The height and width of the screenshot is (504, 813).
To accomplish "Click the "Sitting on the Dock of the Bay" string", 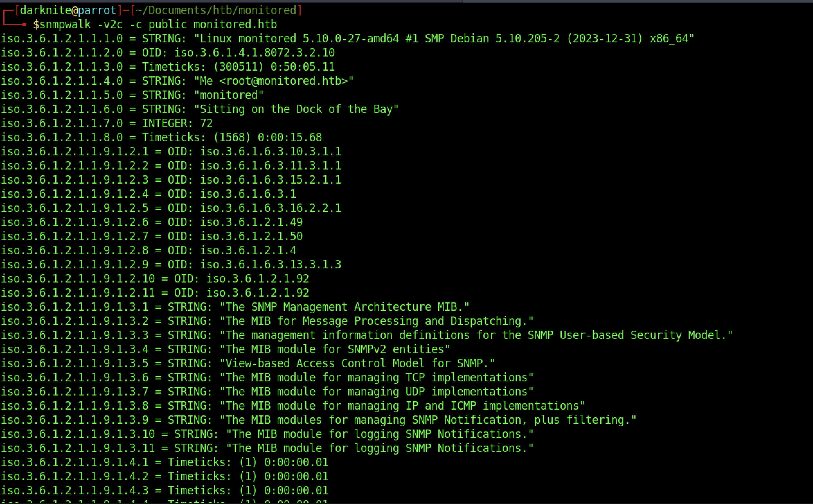I will pos(296,109).
